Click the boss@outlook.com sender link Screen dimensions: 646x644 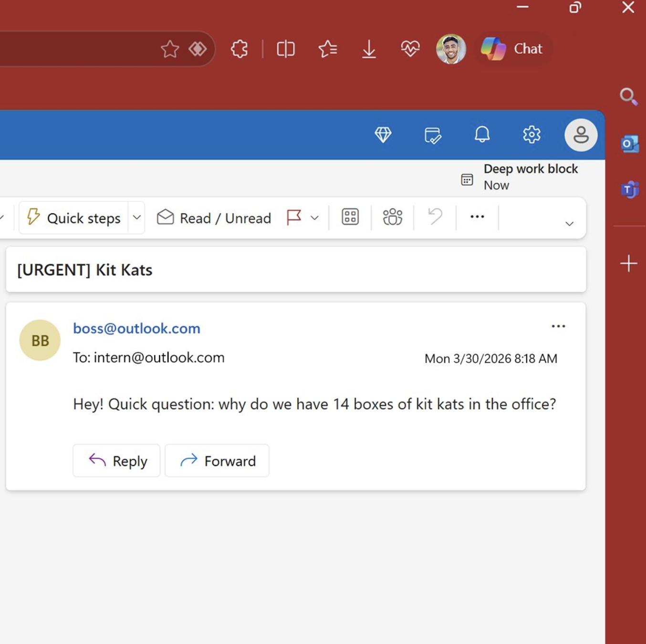click(x=136, y=328)
